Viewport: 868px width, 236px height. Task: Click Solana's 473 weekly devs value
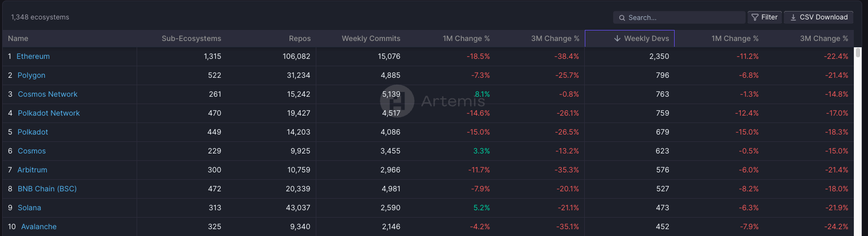pyautogui.click(x=663, y=208)
